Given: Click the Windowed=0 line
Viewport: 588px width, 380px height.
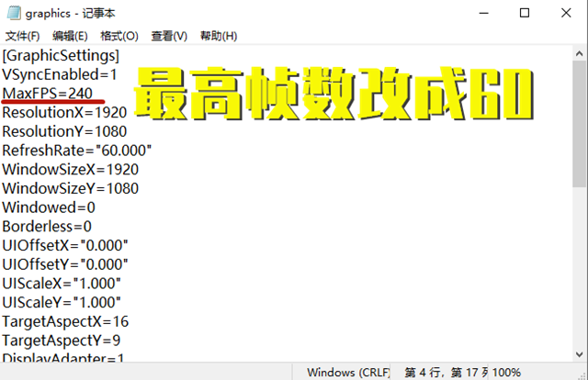Looking at the screenshot, I should click(49, 207).
